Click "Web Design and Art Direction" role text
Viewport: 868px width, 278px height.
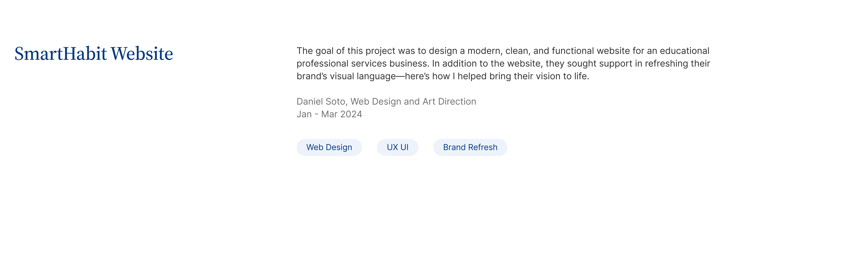click(413, 102)
